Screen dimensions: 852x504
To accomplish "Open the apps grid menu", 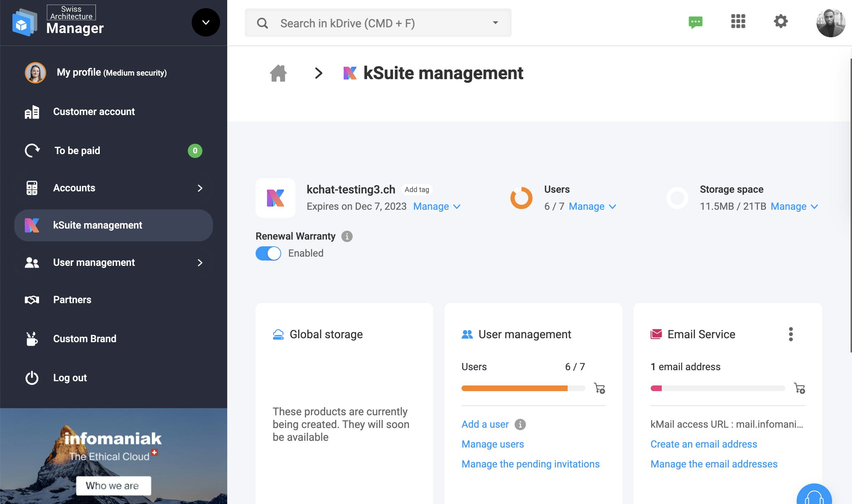I will point(738,22).
